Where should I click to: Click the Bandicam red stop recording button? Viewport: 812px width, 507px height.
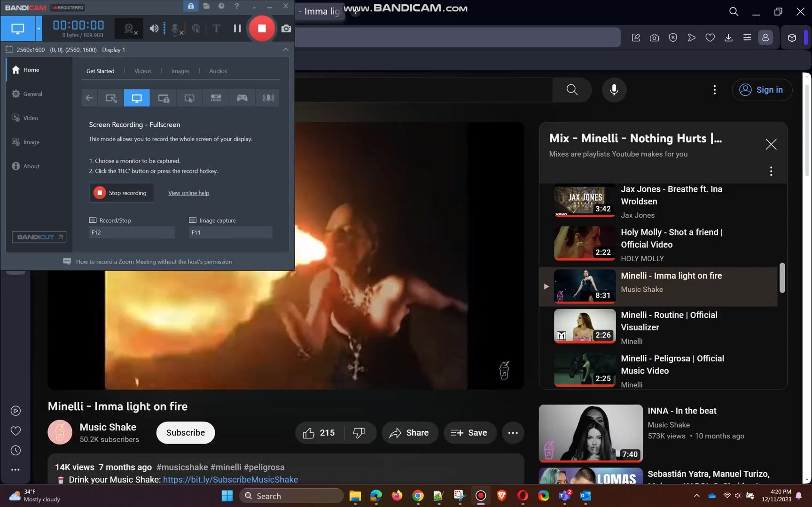(x=262, y=29)
